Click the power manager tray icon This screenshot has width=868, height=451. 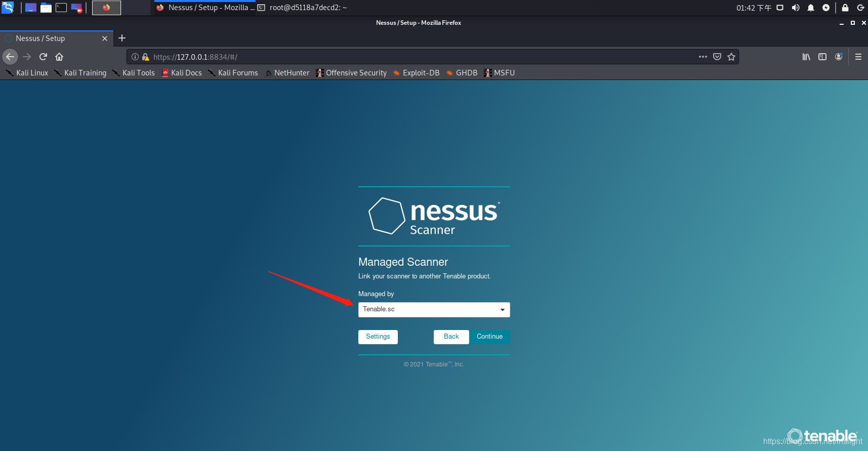point(826,8)
